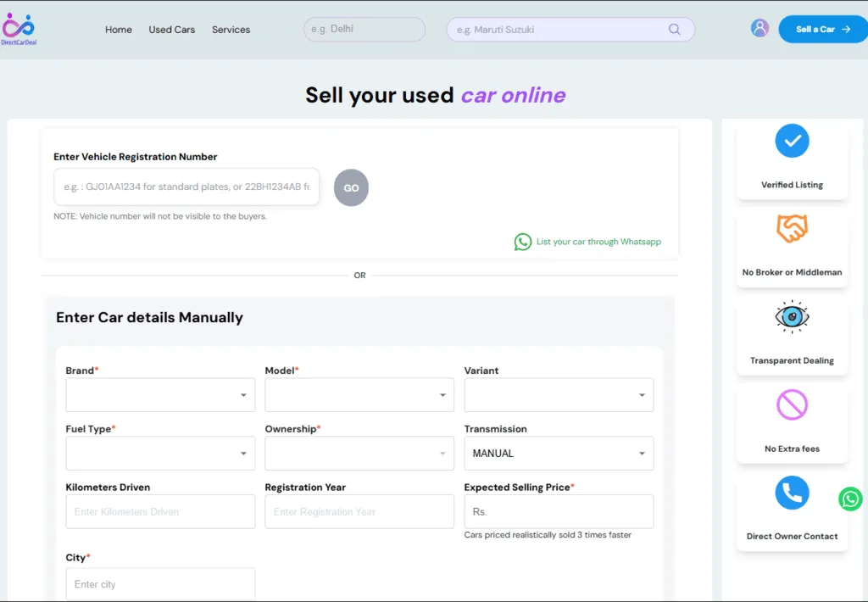Click the Cars priced realistically hint text
868x602 pixels.
tap(548, 535)
